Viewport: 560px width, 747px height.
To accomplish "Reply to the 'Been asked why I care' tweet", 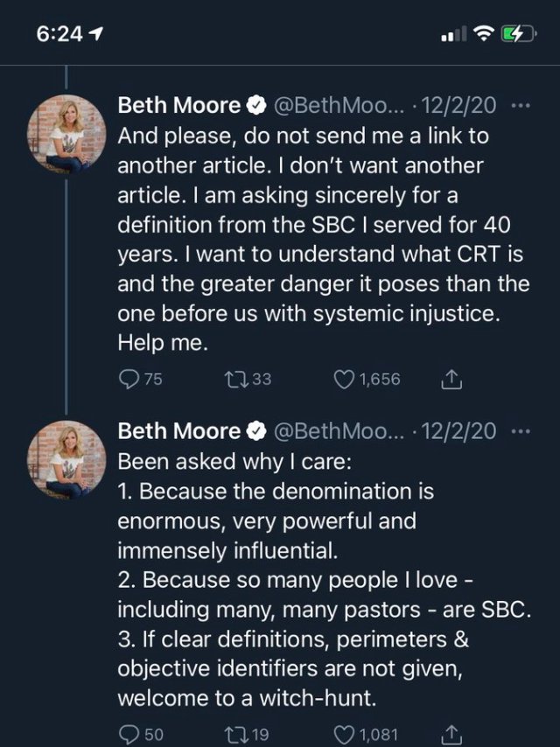I will click(x=129, y=735).
